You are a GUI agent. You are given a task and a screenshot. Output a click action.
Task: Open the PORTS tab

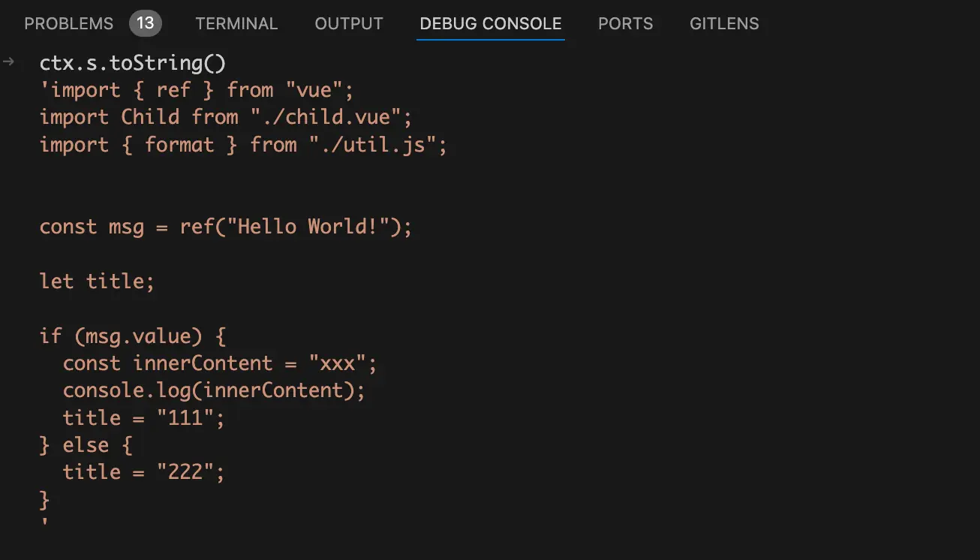pyautogui.click(x=625, y=24)
